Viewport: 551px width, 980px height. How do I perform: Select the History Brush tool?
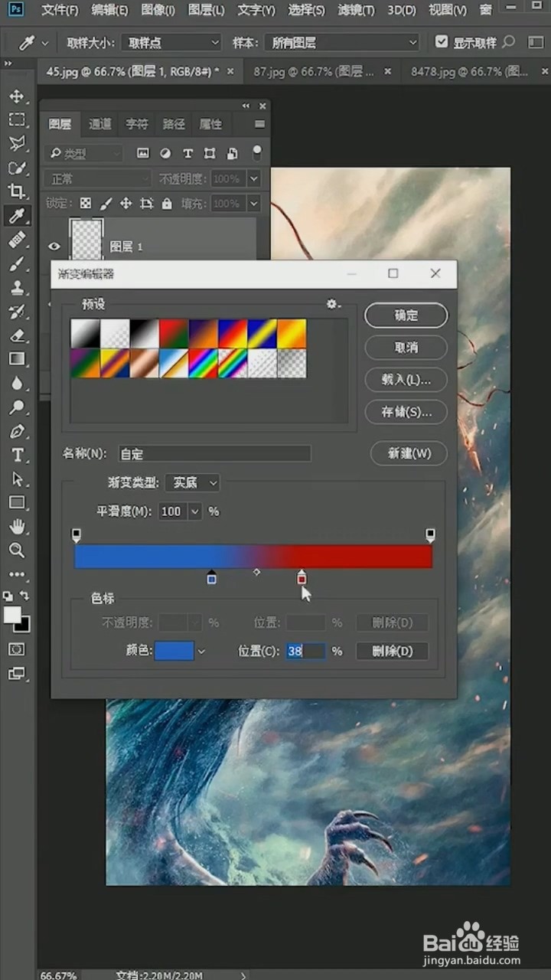17,312
